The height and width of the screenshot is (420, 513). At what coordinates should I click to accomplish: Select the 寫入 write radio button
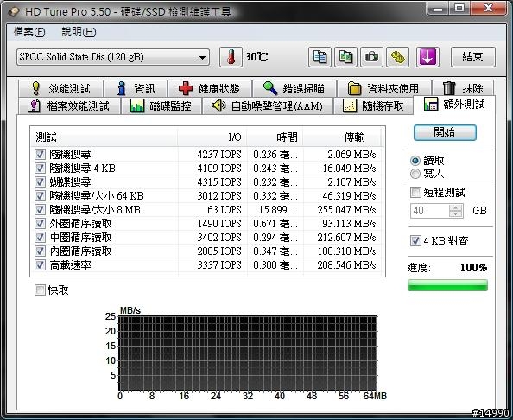(x=415, y=174)
